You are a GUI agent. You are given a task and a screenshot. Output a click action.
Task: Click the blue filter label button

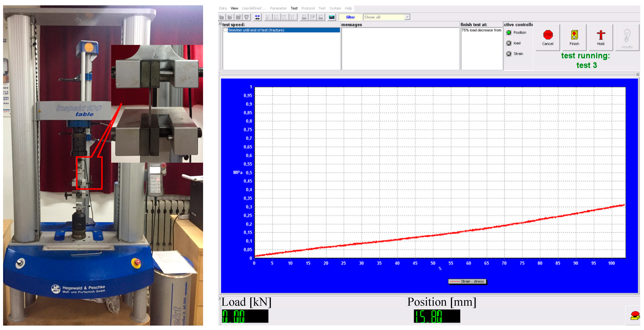350,17
